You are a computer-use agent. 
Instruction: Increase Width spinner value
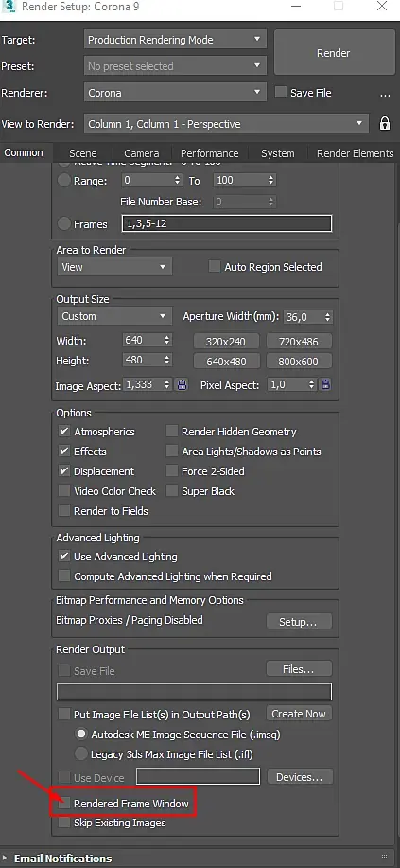point(167,337)
